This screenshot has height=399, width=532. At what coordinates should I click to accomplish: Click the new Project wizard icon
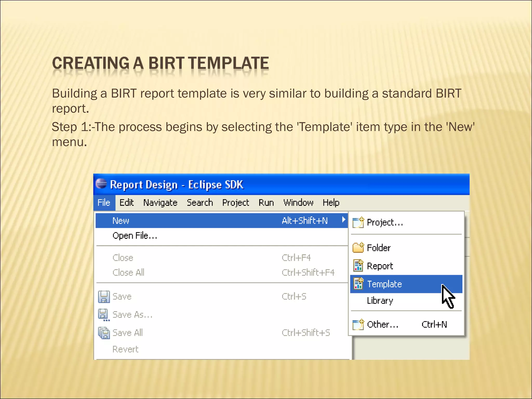click(358, 223)
